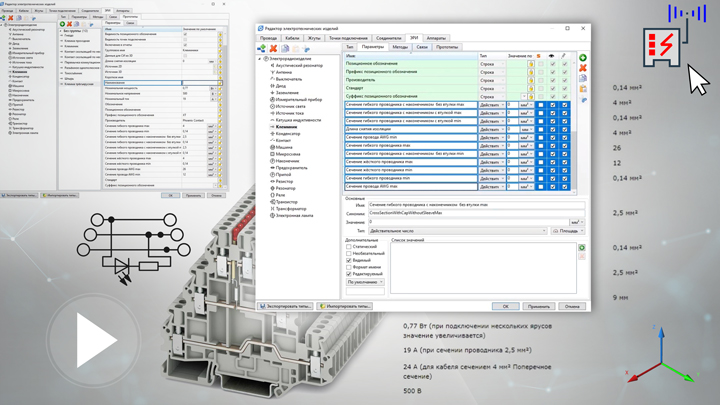Click the paste-parameter icon beside the table
Viewport: 720px width, 405px height.
(x=583, y=89)
